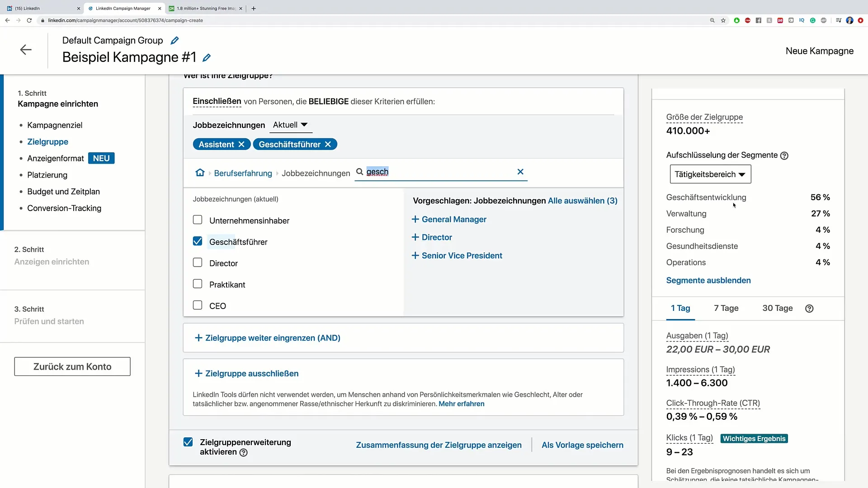The height and width of the screenshot is (488, 868).
Task: Go to Anzeigenformat step in sidebar
Action: click(x=56, y=159)
